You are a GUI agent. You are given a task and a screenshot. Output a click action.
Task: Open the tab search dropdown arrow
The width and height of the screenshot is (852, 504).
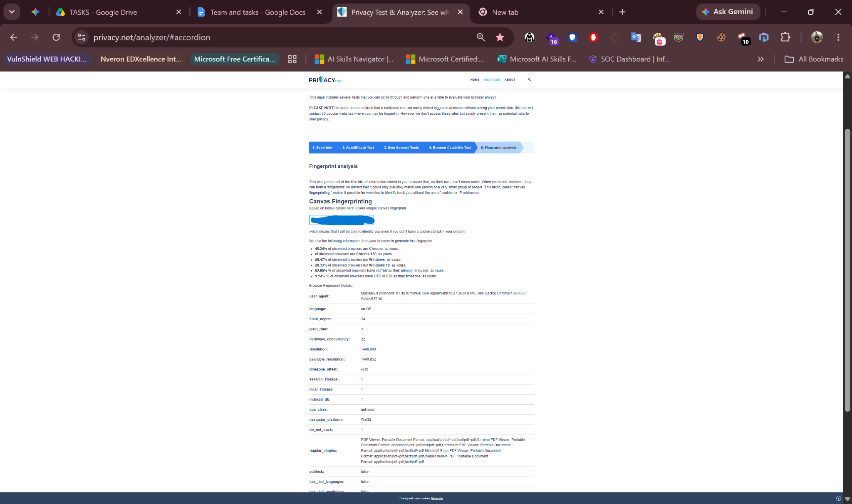click(12, 12)
